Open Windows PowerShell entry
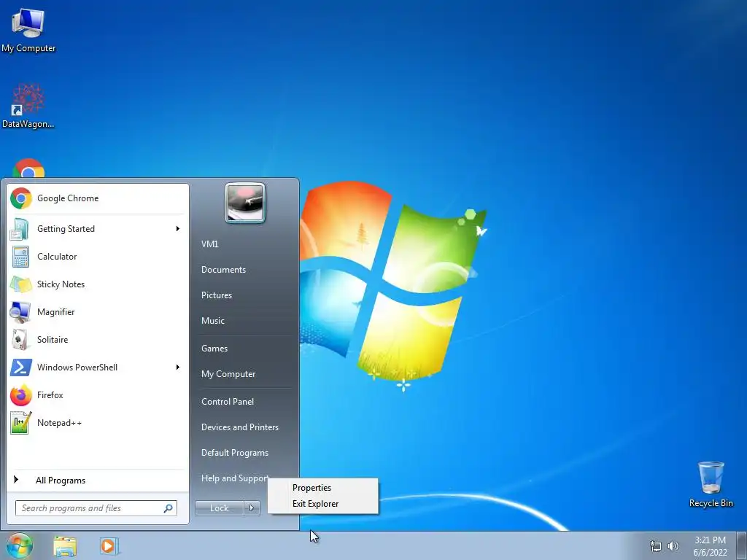This screenshot has height=560, width=747. coord(97,367)
